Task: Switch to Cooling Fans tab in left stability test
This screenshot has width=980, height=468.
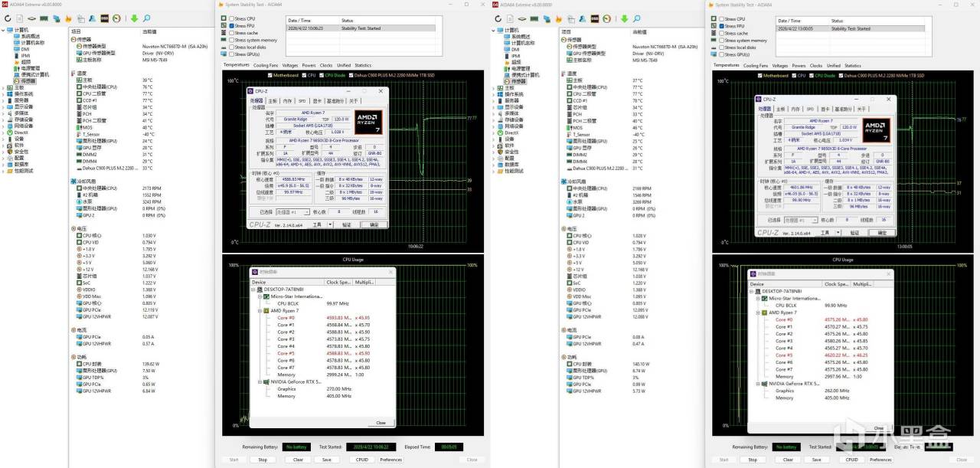Action: click(266, 65)
